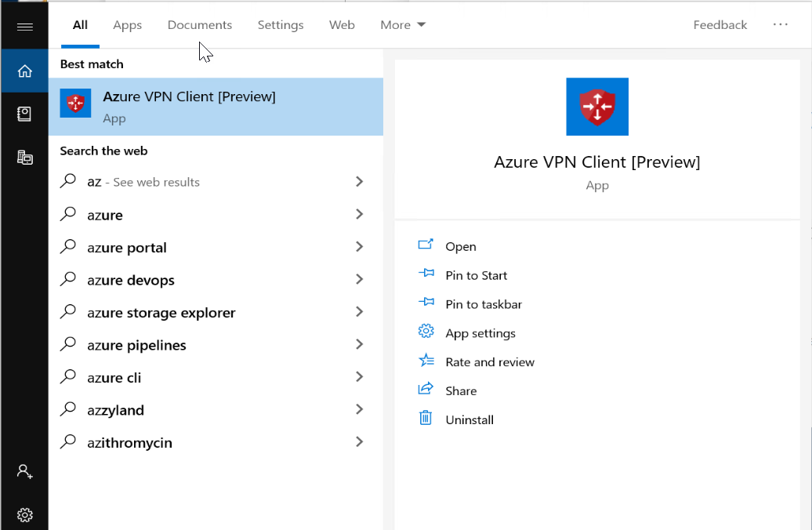Viewport: 812px width, 530px height.
Task: Click the Share arrow icon
Action: [426, 389]
